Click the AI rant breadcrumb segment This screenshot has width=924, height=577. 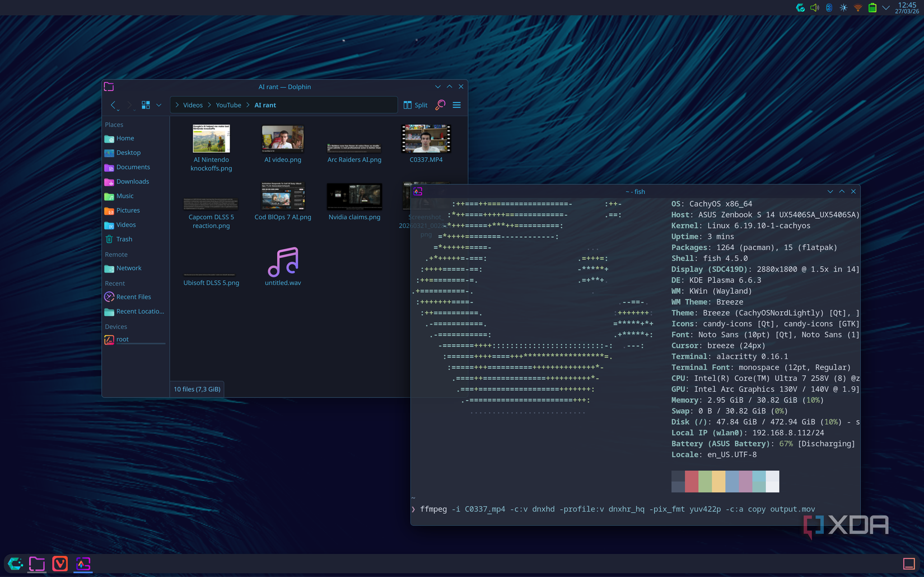265,105
